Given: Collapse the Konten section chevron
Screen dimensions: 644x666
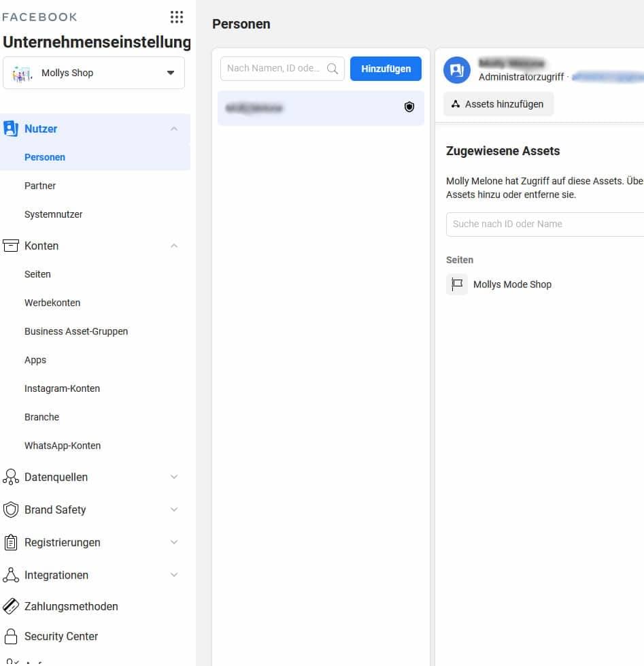Looking at the screenshot, I should (174, 246).
